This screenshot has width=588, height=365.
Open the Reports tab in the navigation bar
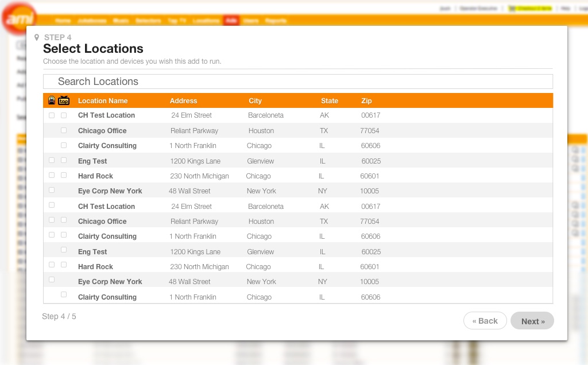(x=276, y=21)
